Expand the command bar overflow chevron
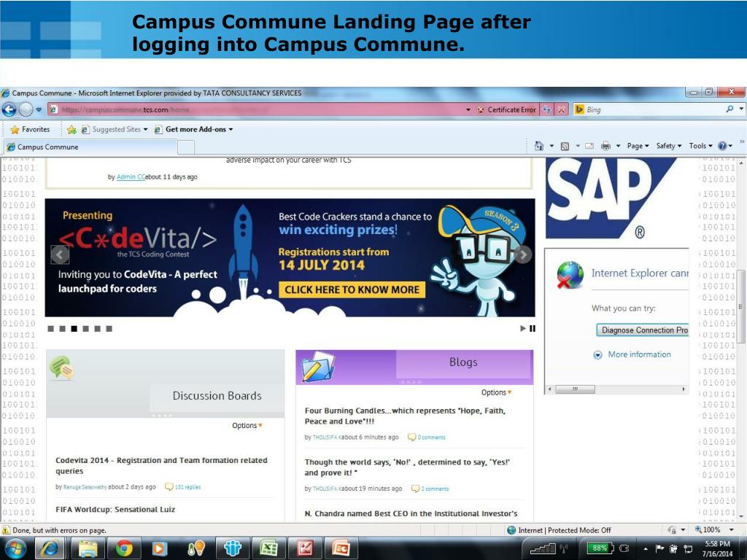The width and height of the screenshot is (747, 560). (x=742, y=141)
